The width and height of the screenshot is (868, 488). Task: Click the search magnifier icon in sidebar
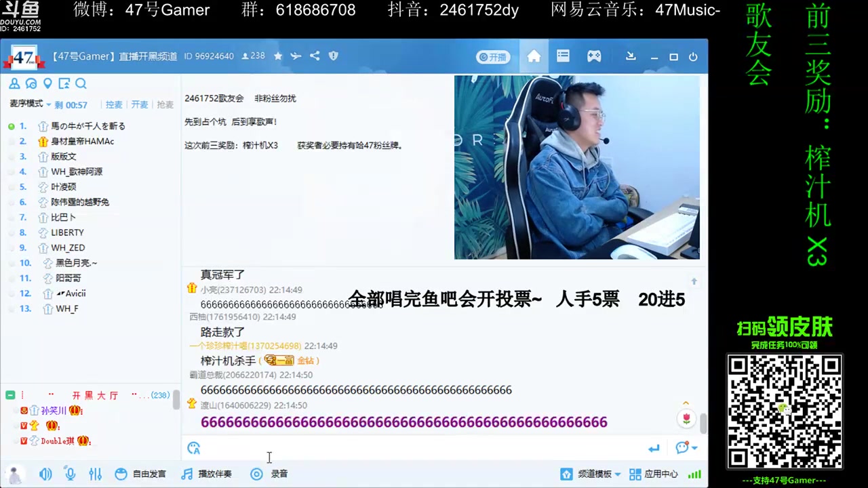tap(81, 84)
